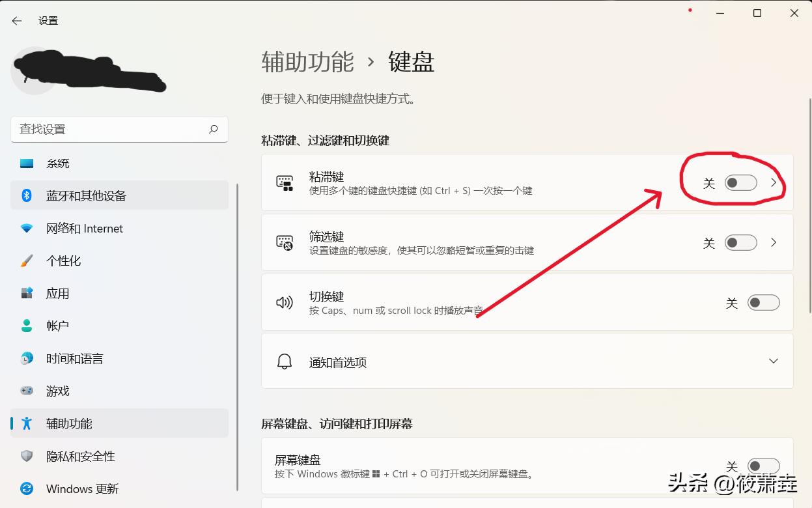Screen dimensions: 812x508
Task: Turn on the 屏幕键盘 toggle
Action: click(763, 466)
